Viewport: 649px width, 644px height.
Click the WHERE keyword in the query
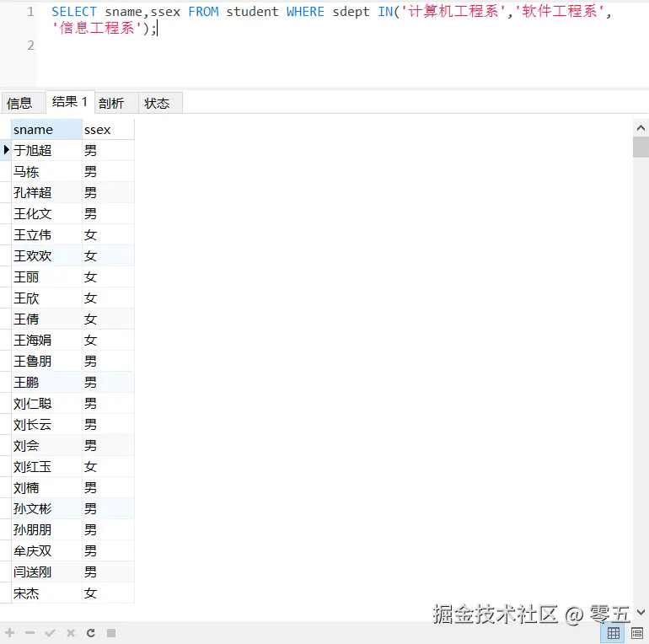[305, 12]
